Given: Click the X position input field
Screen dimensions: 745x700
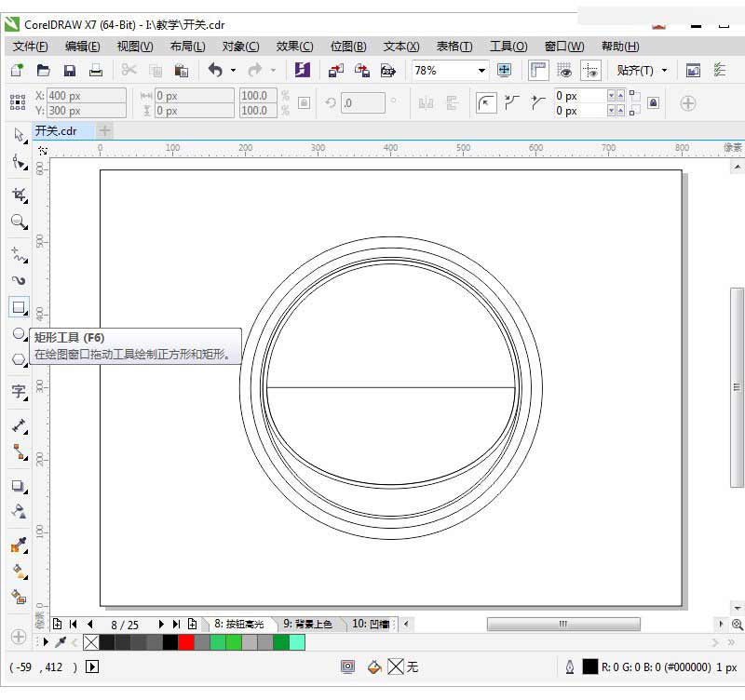Looking at the screenshot, I should [x=86, y=96].
